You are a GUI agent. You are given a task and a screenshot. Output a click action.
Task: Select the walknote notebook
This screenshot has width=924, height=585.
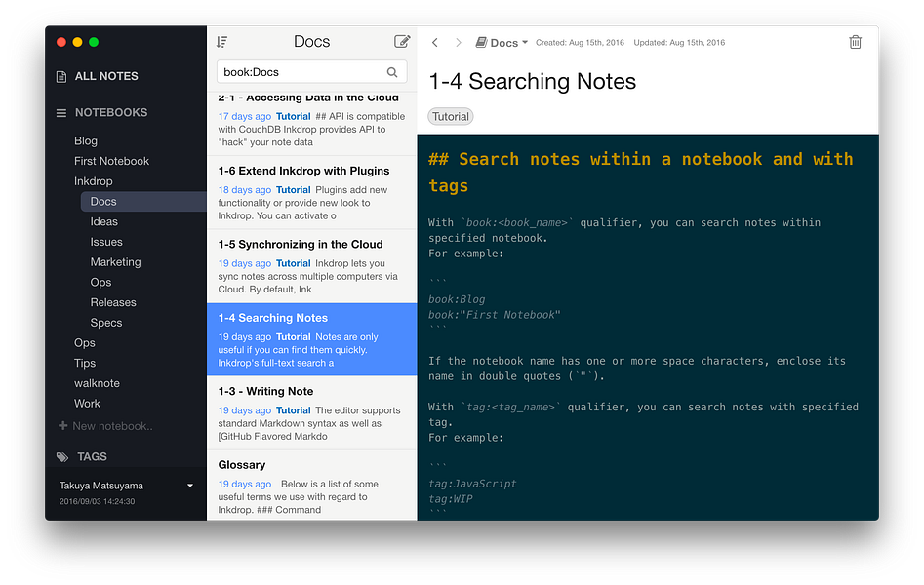[97, 383]
